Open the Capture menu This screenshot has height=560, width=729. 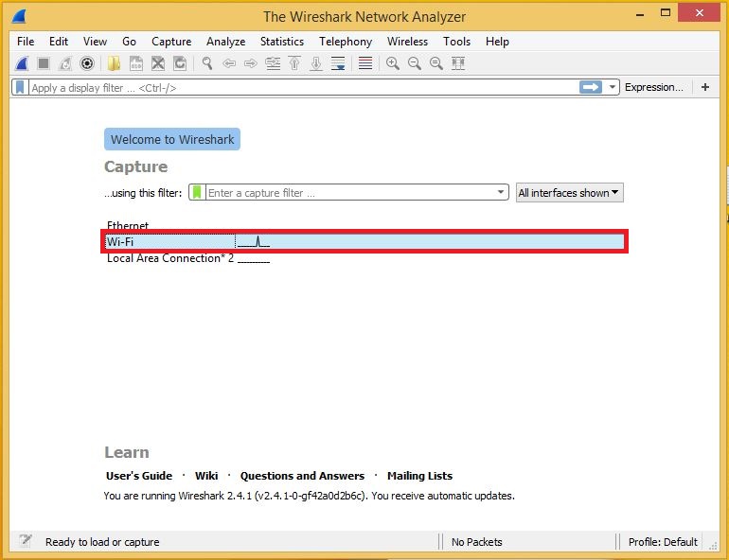pos(171,42)
